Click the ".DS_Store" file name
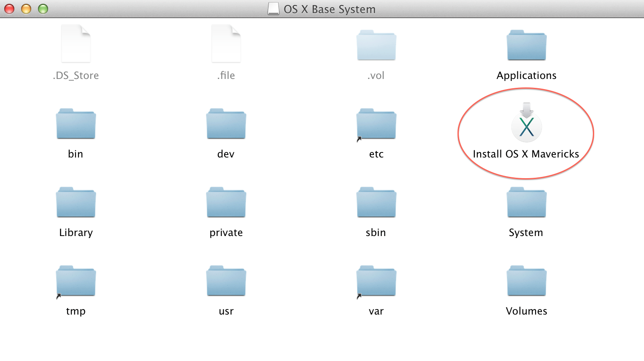The image size is (644, 361). point(76,76)
